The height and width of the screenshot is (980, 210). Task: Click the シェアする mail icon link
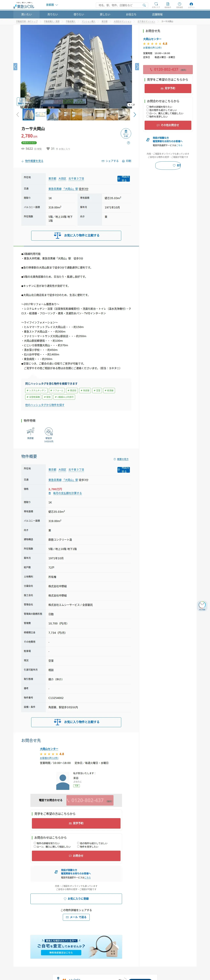pyautogui.click(x=110, y=161)
